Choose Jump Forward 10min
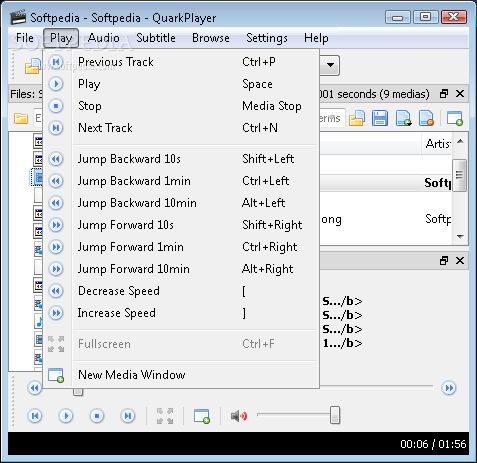The height and width of the screenshot is (463, 477). click(x=181, y=269)
